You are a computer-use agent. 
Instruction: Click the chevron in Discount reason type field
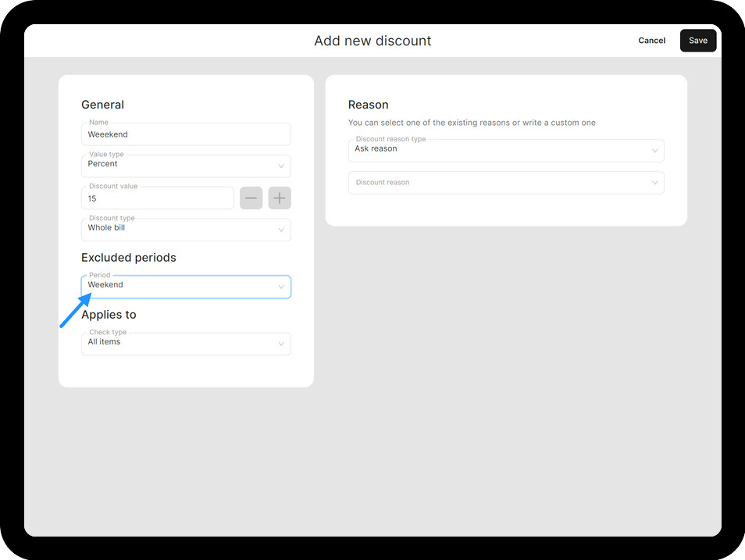[x=654, y=152]
